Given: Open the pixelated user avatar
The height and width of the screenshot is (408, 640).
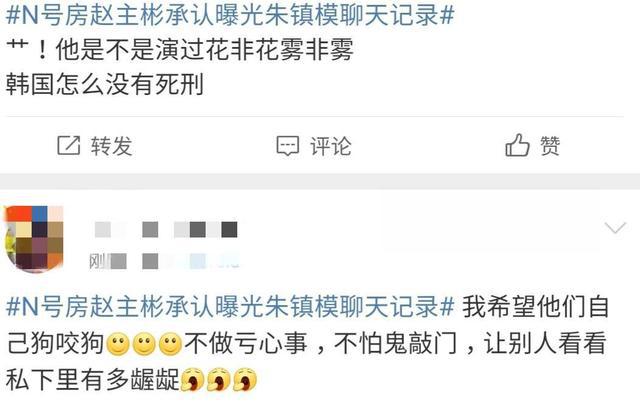Looking at the screenshot, I should click(x=34, y=239).
